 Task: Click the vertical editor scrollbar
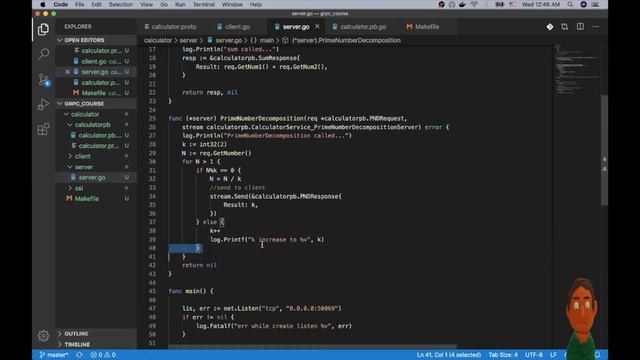604,150
